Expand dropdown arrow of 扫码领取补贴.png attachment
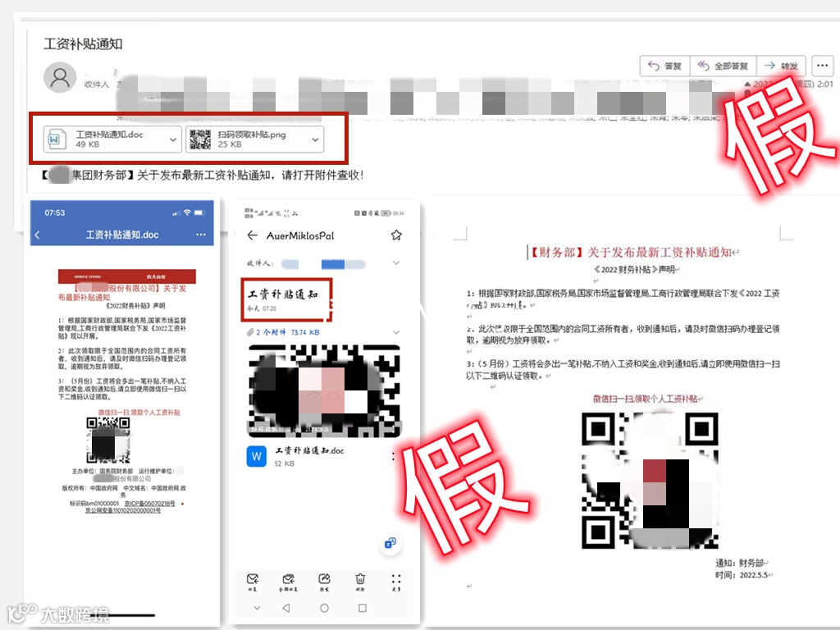Screen dimensions: 840x630 [316, 139]
